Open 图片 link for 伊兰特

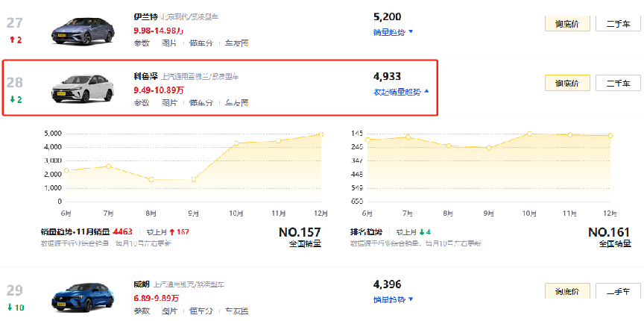point(168,43)
